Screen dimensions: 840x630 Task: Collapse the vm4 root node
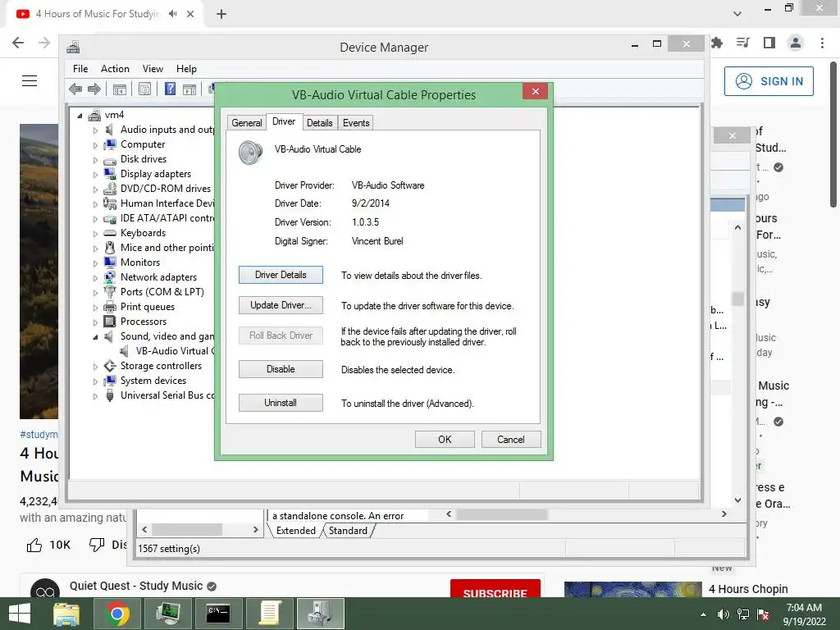pyautogui.click(x=80, y=115)
